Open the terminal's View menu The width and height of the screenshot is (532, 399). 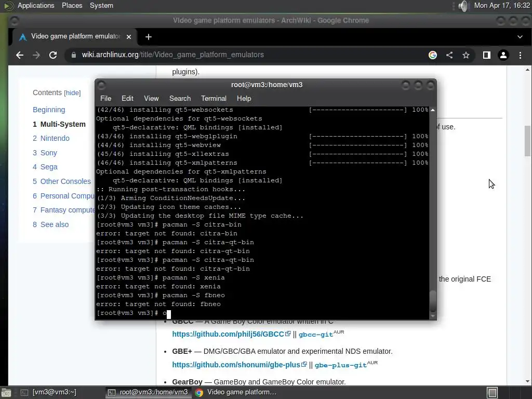tap(151, 98)
